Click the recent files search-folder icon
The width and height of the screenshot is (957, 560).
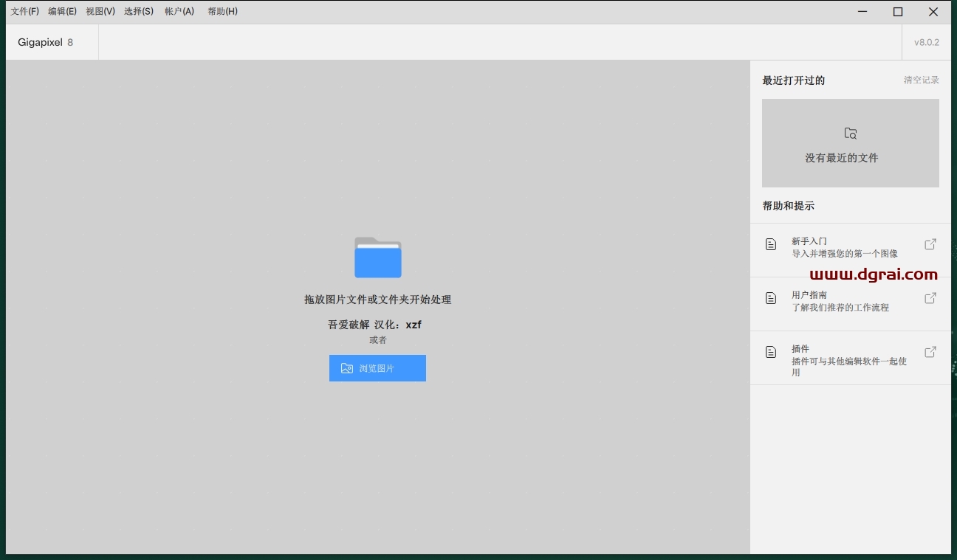pyautogui.click(x=851, y=134)
